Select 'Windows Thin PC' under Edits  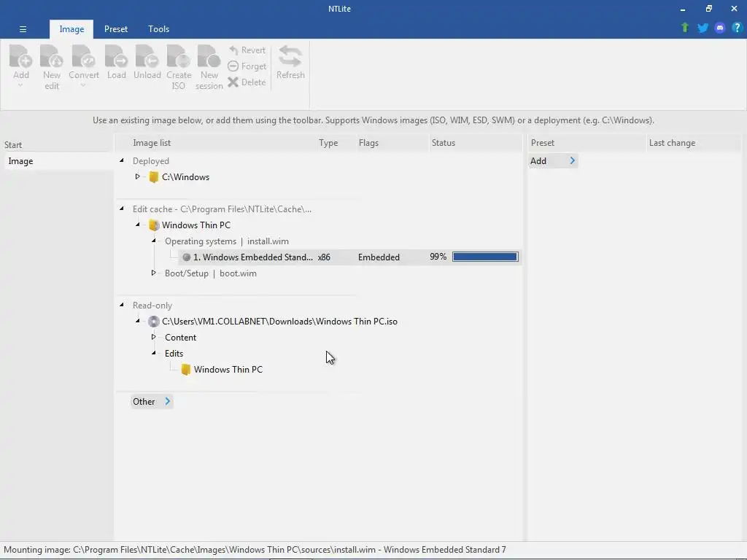(x=228, y=370)
